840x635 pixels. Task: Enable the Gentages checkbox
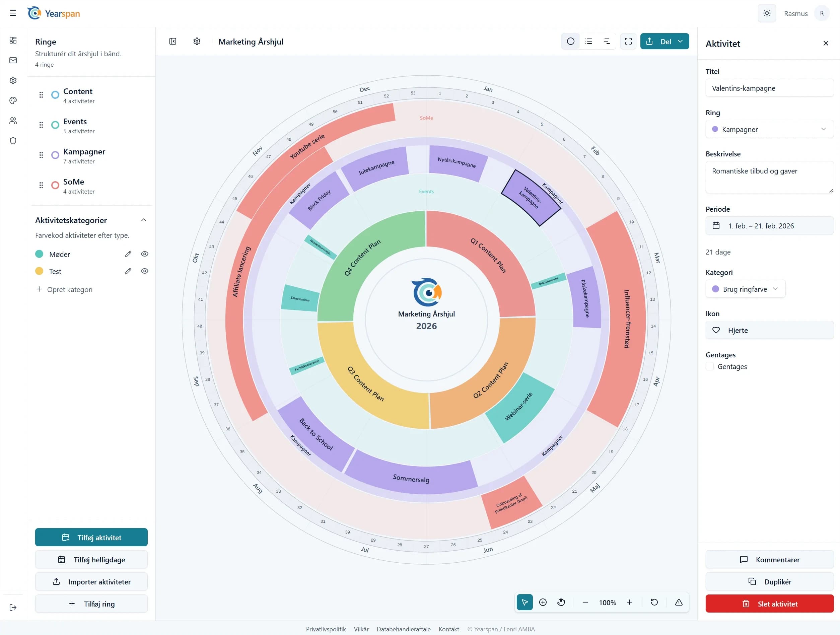tap(709, 366)
